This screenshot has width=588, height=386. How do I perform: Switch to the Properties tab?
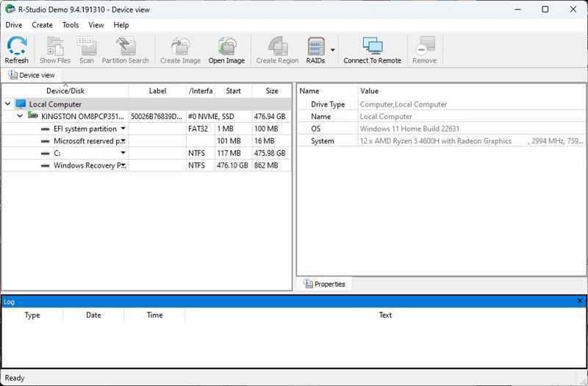pyautogui.click(x=324, y=284)
